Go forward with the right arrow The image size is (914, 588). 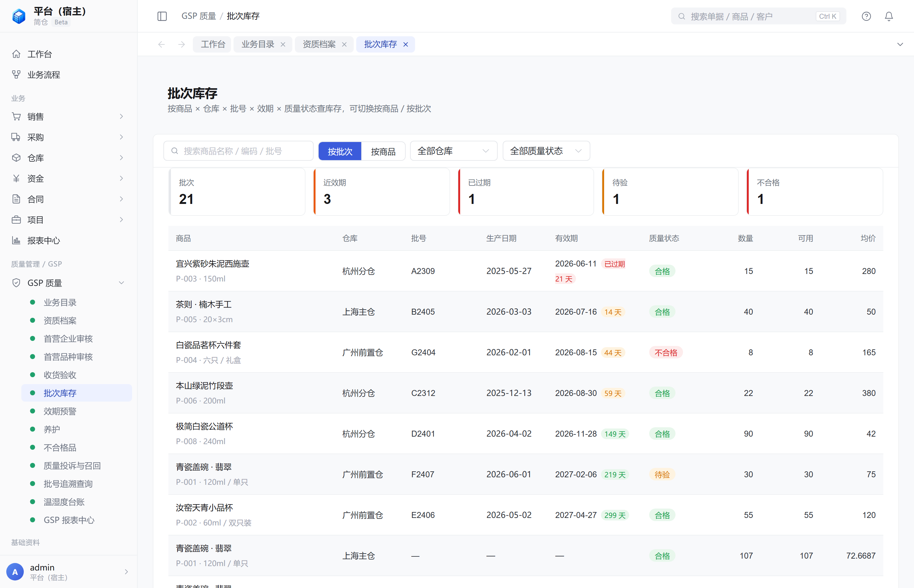pyautogui.click(x=182, y=44)
